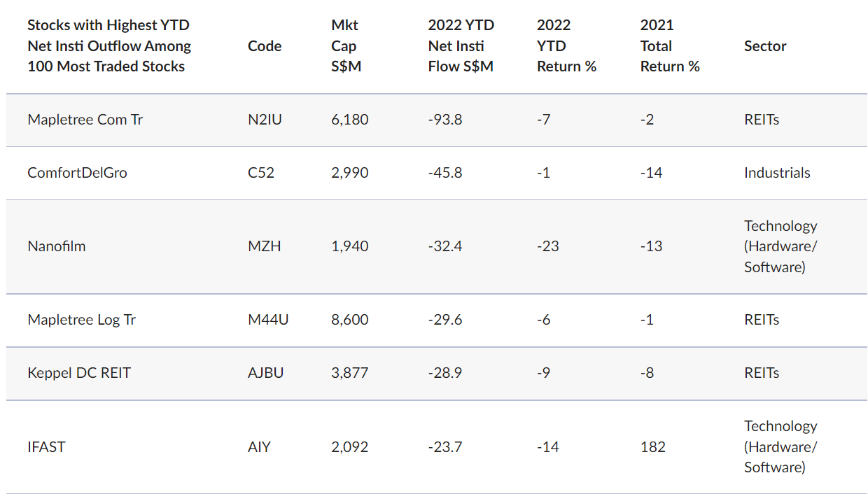
Task: Select the IFAST stock name
Action: click(46, 446)
